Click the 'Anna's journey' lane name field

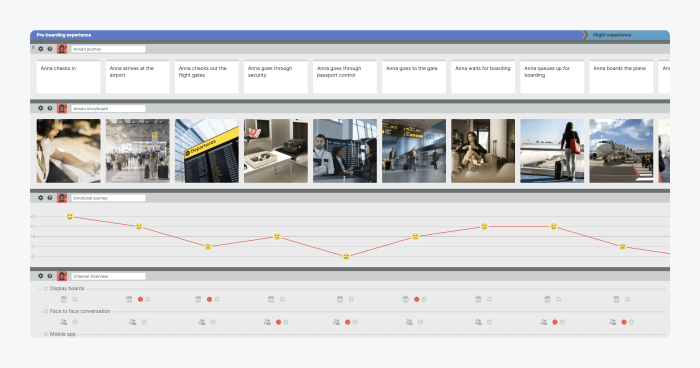pyautogui.click(x=108, y=49)
